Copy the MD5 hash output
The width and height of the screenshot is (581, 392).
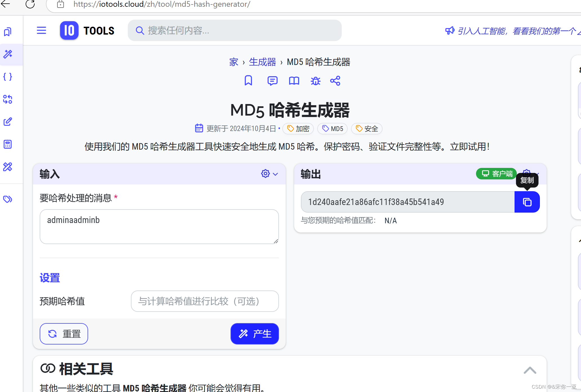click(527, 202)
